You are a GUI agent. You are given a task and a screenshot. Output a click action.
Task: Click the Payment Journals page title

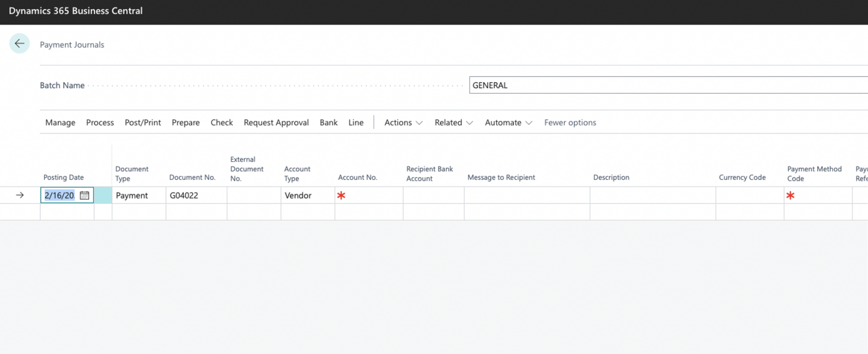(72, 45)
